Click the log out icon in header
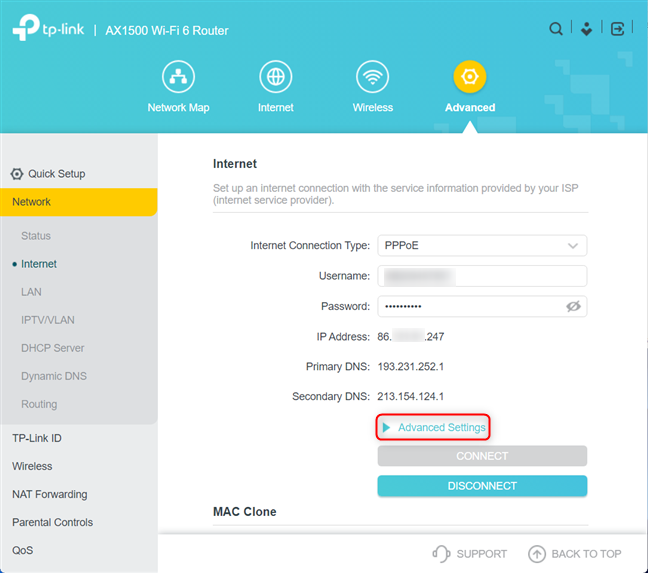 point(617,29)
